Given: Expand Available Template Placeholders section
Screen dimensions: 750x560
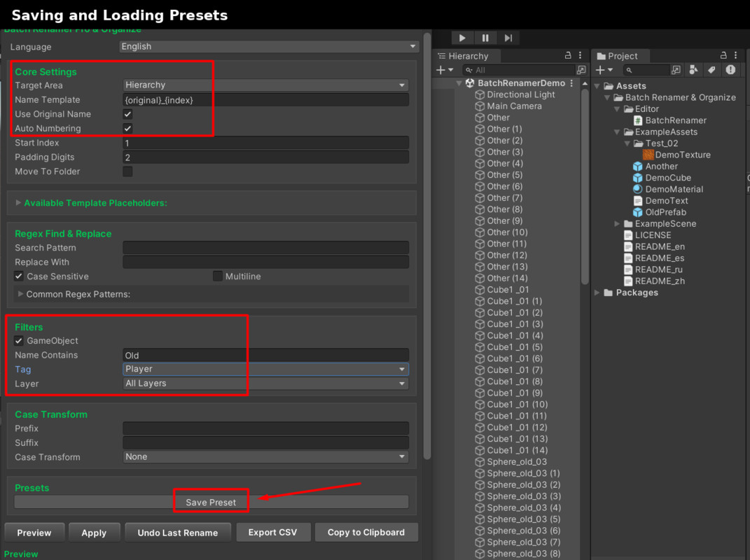Looking at the screenshot, I should tap(18, 203).
